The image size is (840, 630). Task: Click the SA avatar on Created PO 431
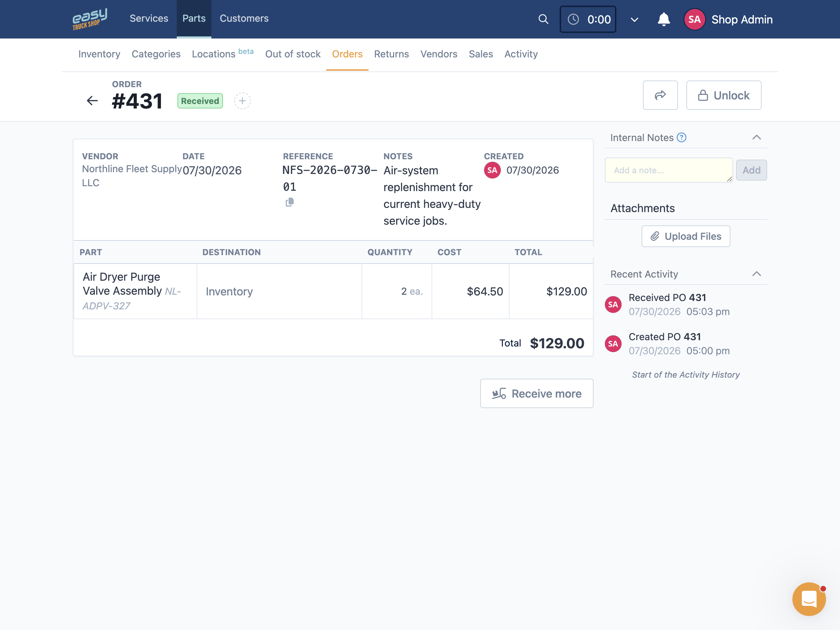613,344
